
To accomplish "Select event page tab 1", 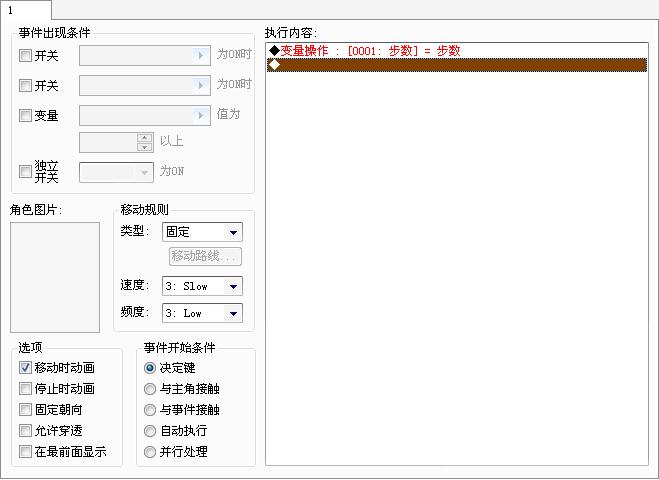I will 25,10.
